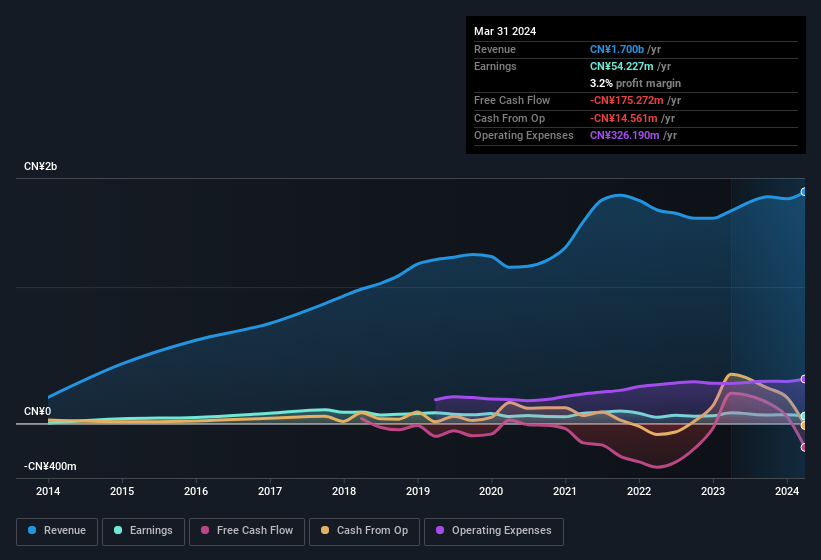821x560 pixels.
Task: Click the Mar 31 2024 tooltip date
Action: point(505,31)
